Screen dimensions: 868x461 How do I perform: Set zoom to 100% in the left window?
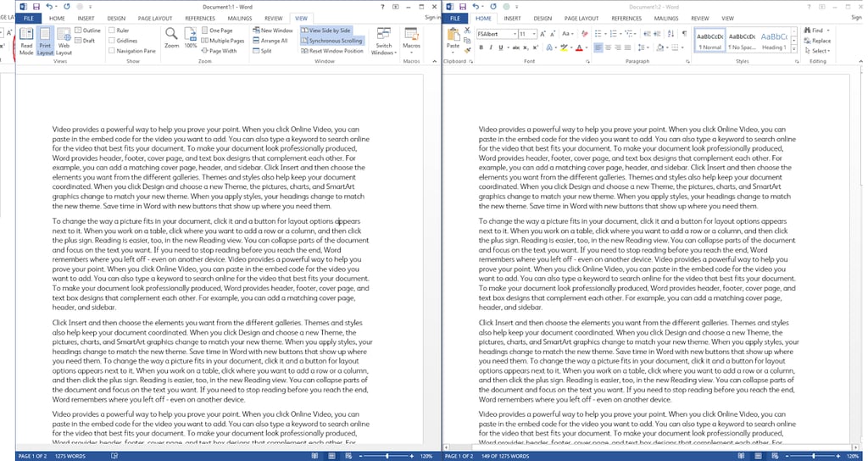pyautogui.click(x=191, y=37)
